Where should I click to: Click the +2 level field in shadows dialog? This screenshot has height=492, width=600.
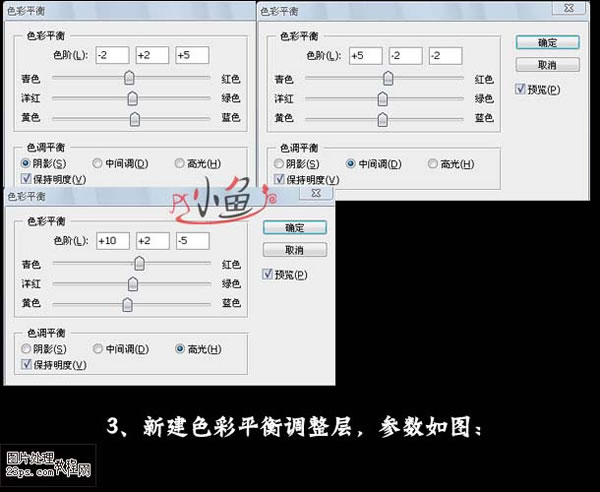click(152, 55)
